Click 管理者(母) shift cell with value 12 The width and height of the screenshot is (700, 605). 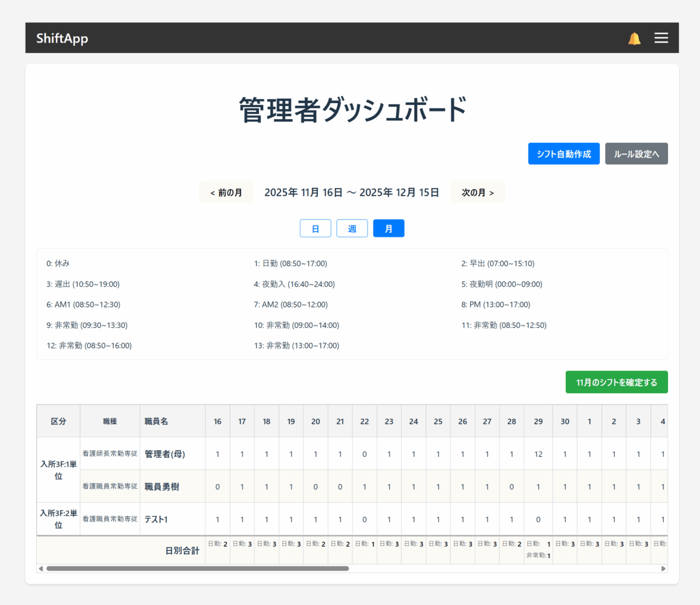tap(538, 454)
